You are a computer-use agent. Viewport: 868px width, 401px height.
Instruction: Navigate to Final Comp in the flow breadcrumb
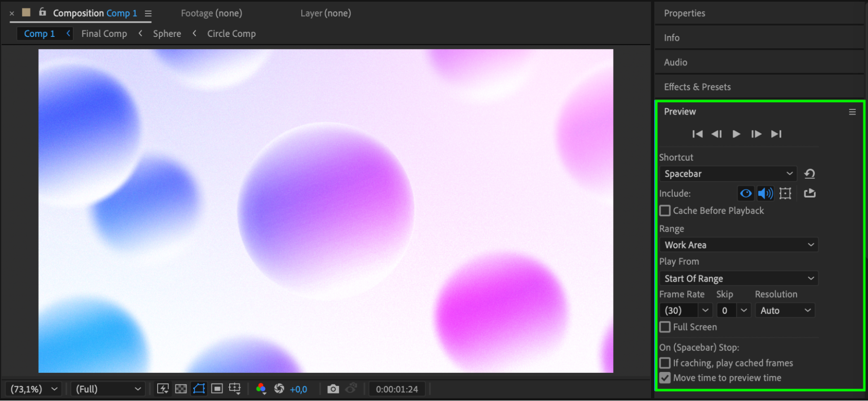tap(104, 33)
